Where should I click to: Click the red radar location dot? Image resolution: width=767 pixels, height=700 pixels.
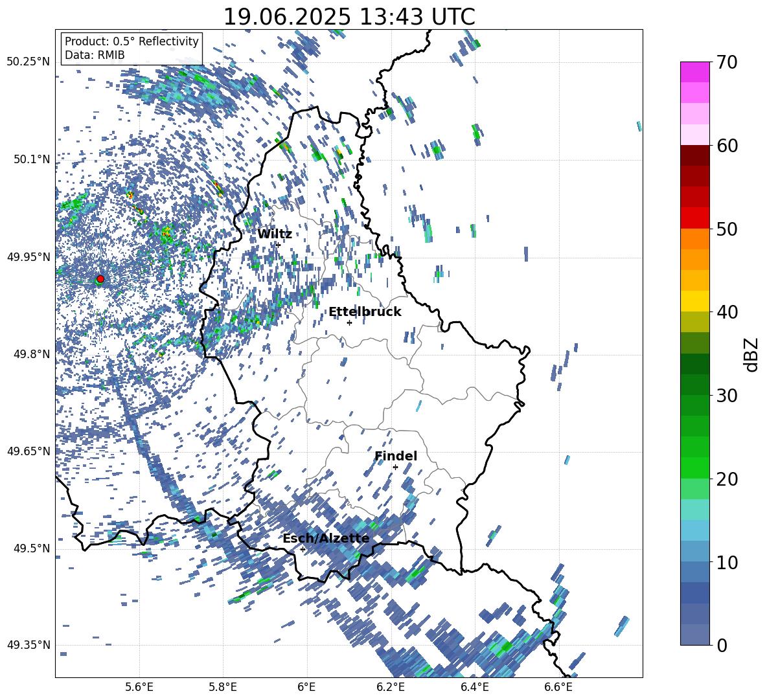[x=100, y=279]
